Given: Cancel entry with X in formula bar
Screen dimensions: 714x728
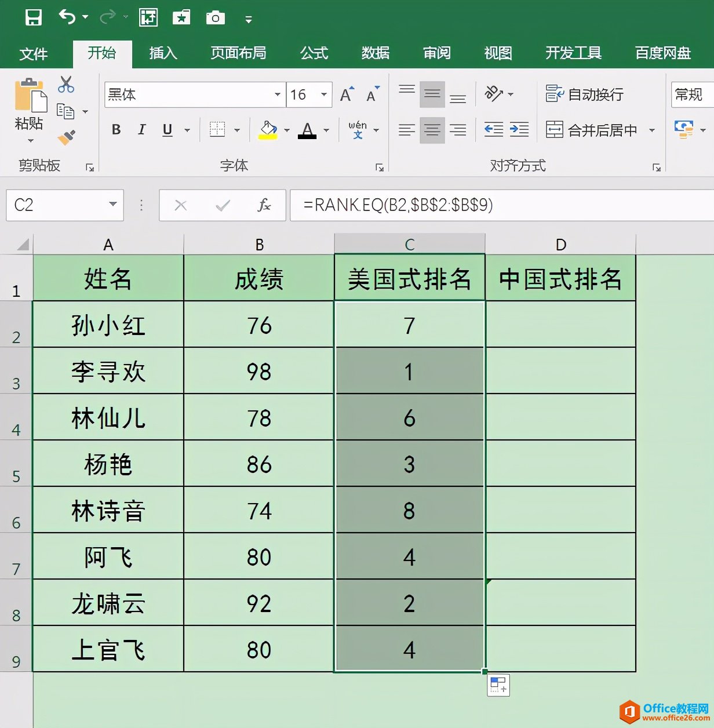Looking at the screenshot, I should pos(181,205).
